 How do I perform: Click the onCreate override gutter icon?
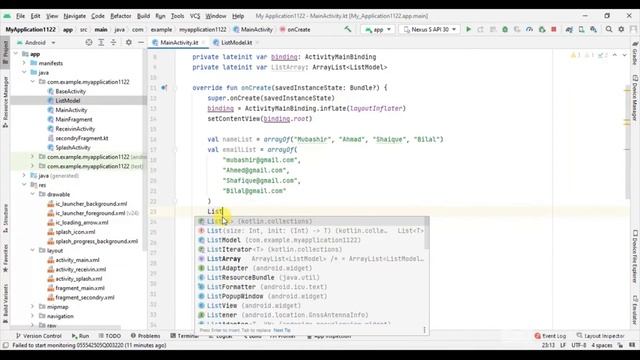coord(164,88)
